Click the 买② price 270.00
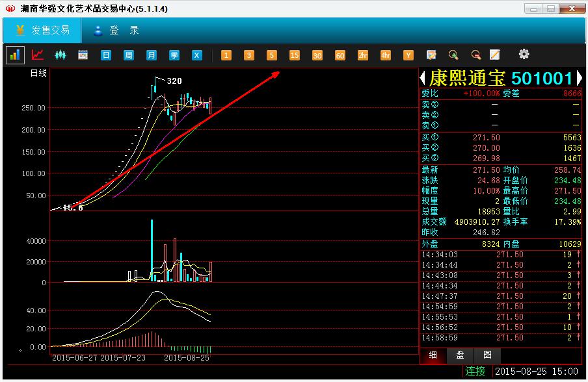Viewport: 588px width, 382px height. pos(487,148)
